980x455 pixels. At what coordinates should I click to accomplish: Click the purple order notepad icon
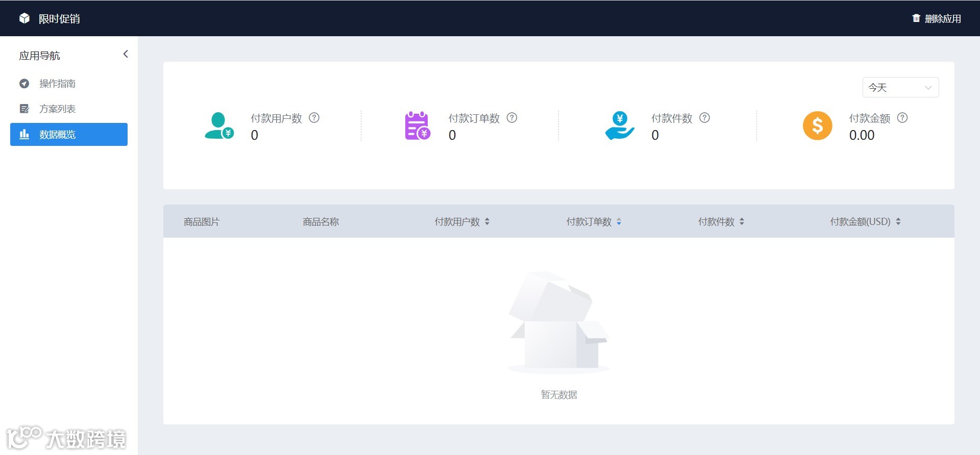417,125
